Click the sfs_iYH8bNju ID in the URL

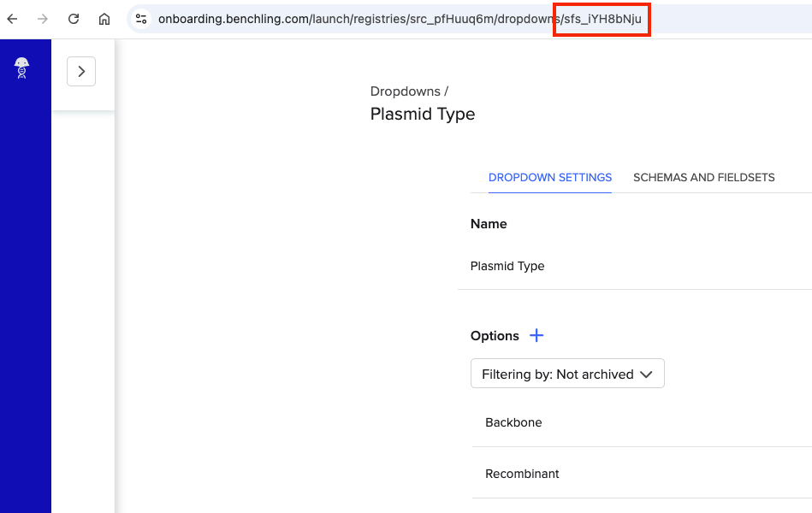point(602,19)
